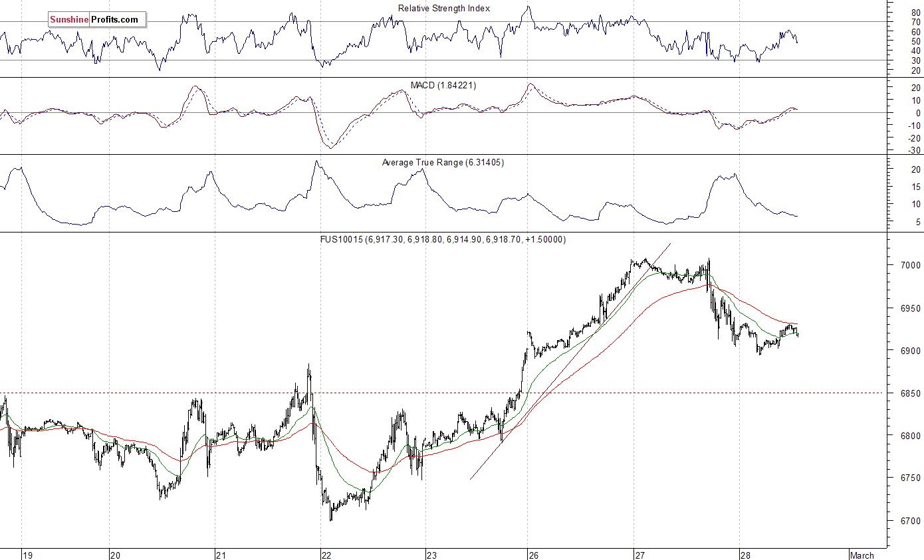Select the MACD (1.84221) label
This screenshot has width=924, height=560.
443,85
